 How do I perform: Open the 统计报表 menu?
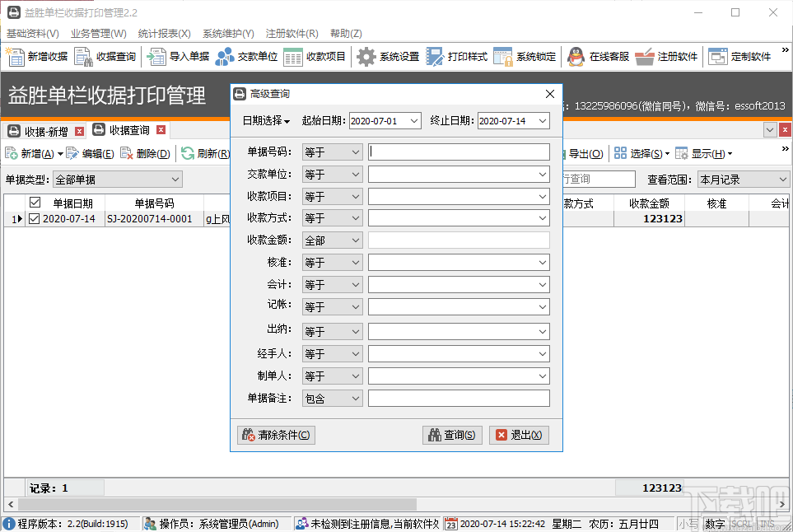tap(163, 34)
